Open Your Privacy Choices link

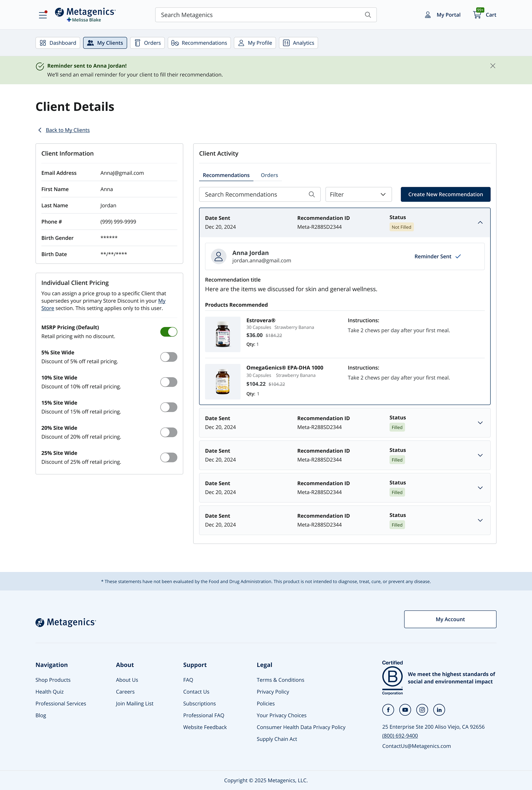[281, 715]
